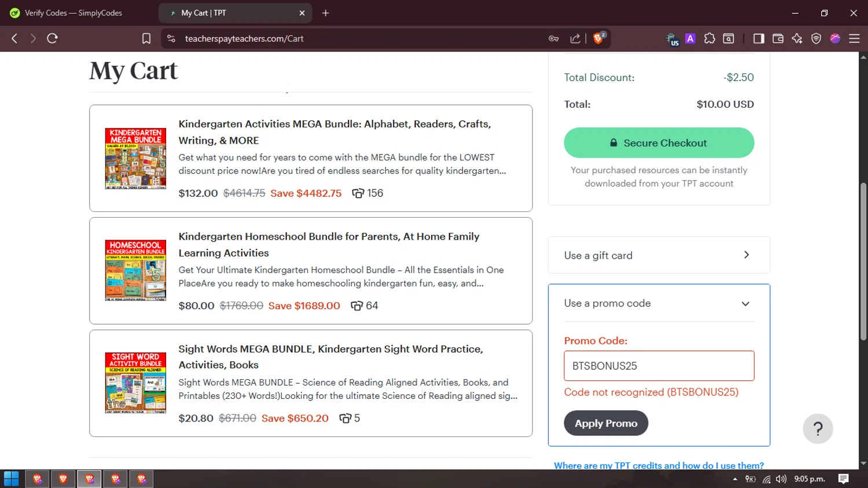The image size is (868, 488).
Task: Click the Brave Shields lion icon
Action: click(598, 38)
